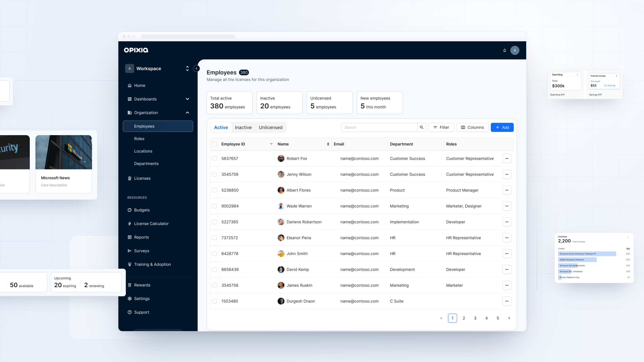The height and width of the screenshot is (362, 644).
Task: Select the checkbox for Jenny Wilson
Action: [215, 174]
